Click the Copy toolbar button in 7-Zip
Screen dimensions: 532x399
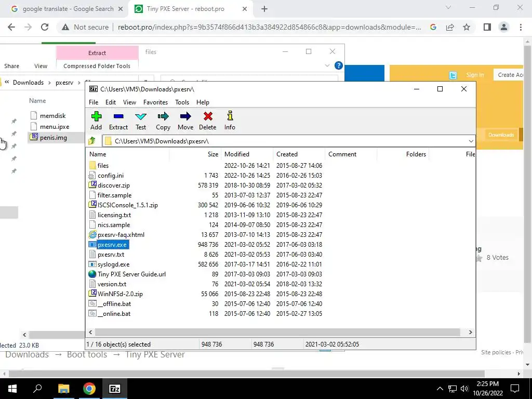163,121
